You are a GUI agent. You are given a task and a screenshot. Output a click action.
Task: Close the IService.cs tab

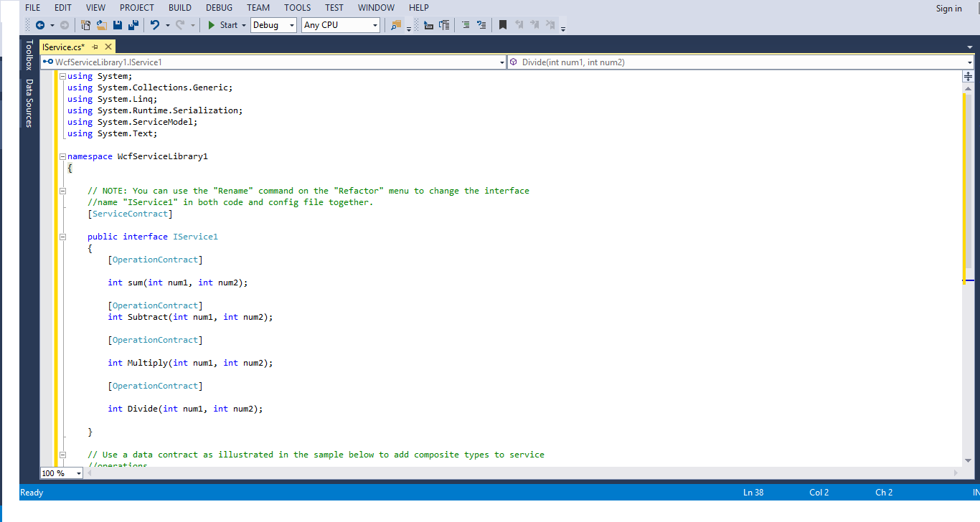pyautogui.click(x=108, y=47)
